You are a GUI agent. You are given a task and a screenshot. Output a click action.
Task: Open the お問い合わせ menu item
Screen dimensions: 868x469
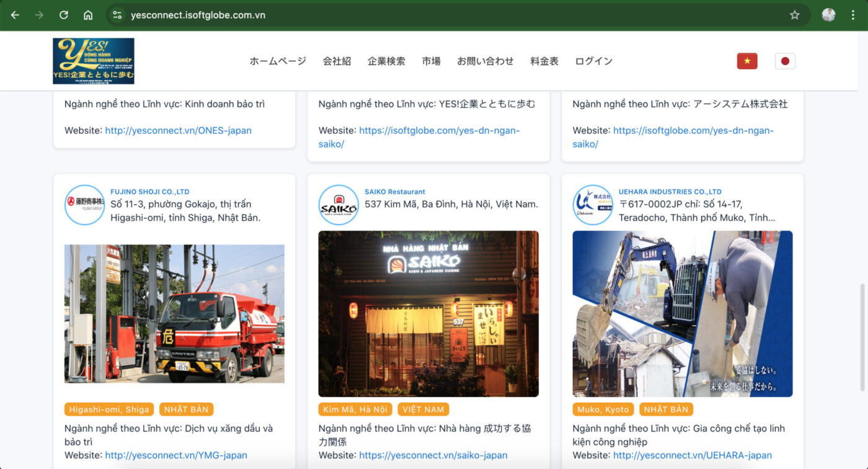485,61
